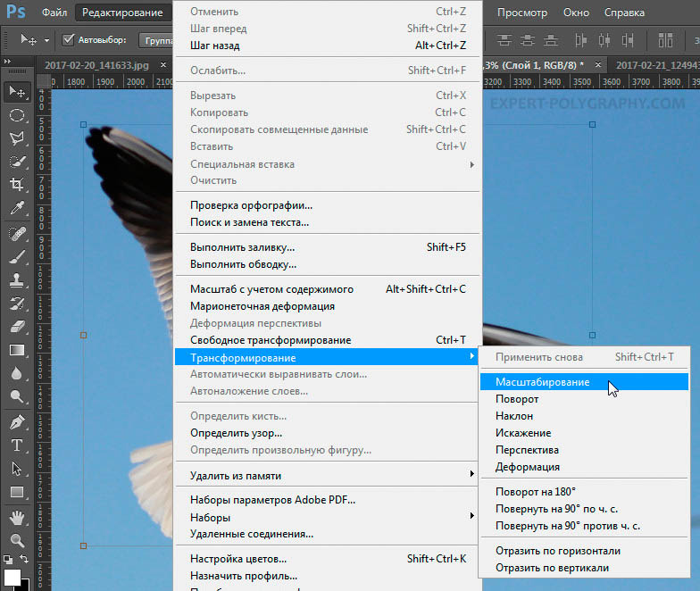Select the Elliptical Marquee tool
This screenshot has height=591, width=700.
[17, 116]
